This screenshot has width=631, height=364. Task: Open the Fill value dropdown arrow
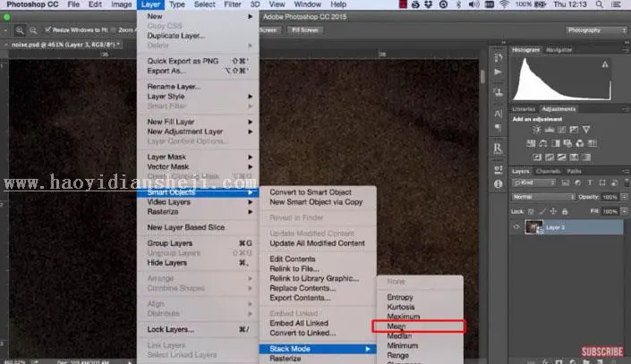[624, 212]
